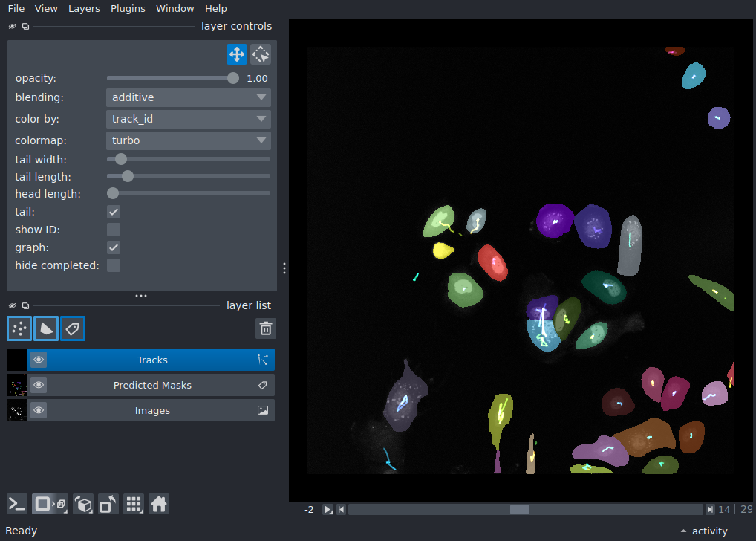This screenshot has height=541, width=756.
Task: Click the Images layer thumbnail
Action: [17, 410]
